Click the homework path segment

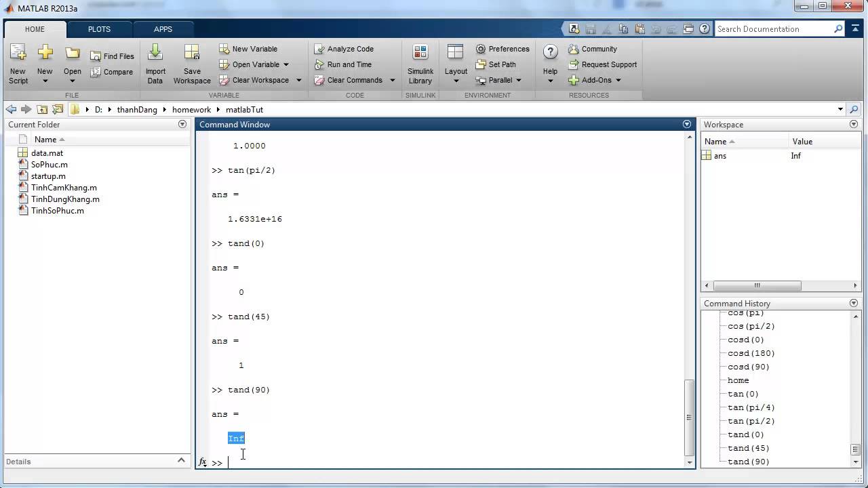tap(191, 109)
